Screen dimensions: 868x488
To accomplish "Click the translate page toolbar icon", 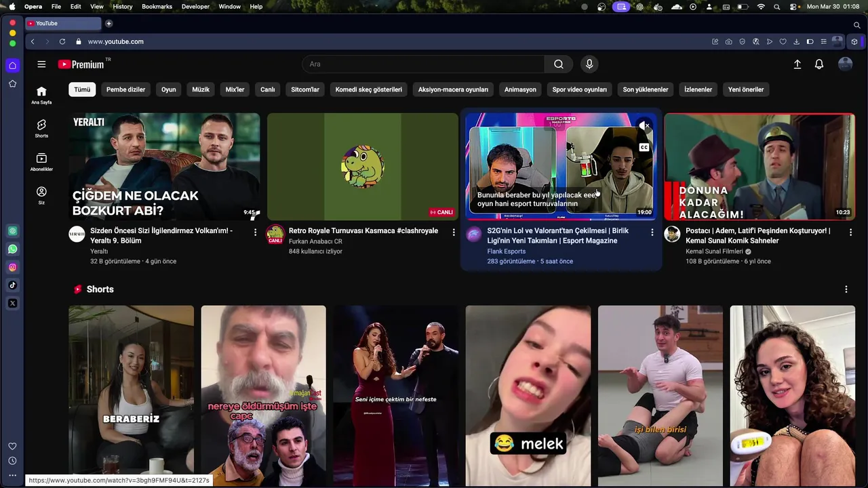I will point(755,41).
